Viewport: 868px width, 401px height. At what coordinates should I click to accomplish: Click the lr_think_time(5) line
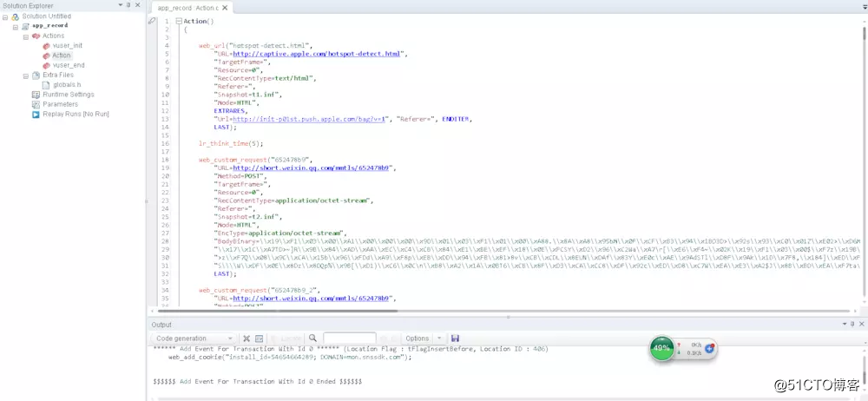click(232, 143)
